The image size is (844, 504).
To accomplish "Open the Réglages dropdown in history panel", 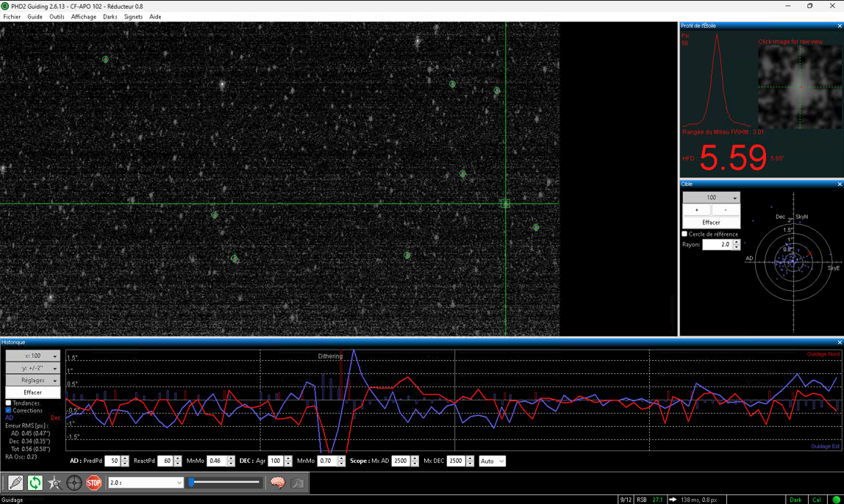I will [x=33, y=381].
